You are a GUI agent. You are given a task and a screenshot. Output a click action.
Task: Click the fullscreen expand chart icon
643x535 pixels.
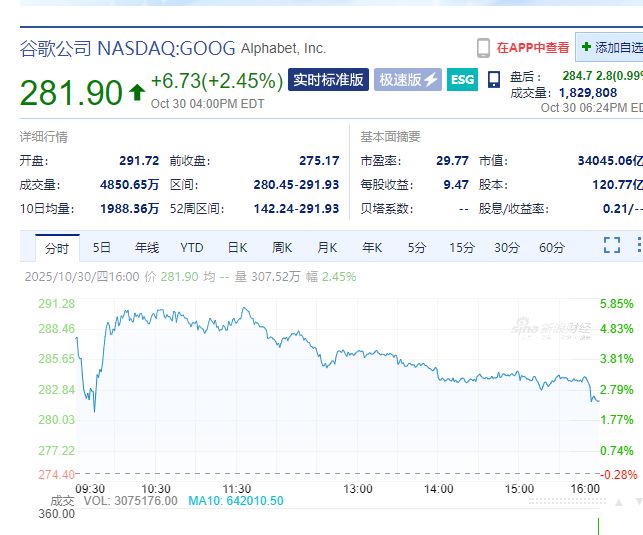pyautogui.click(x=611, y=245)
